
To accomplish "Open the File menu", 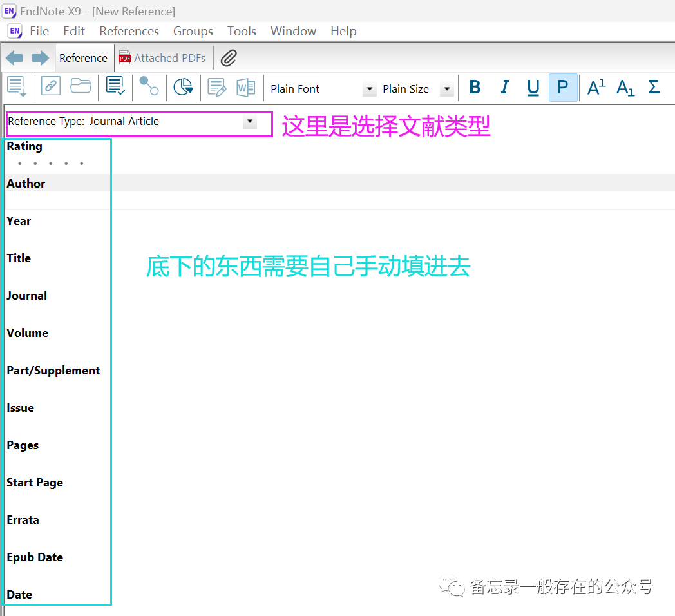I will (x=39, y=31).
